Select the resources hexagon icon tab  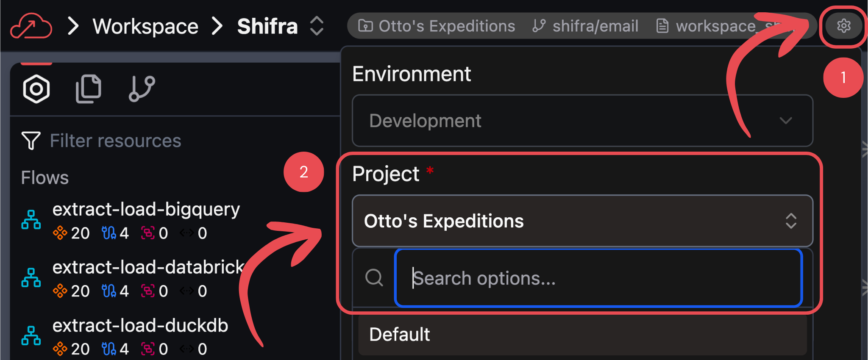36,89
